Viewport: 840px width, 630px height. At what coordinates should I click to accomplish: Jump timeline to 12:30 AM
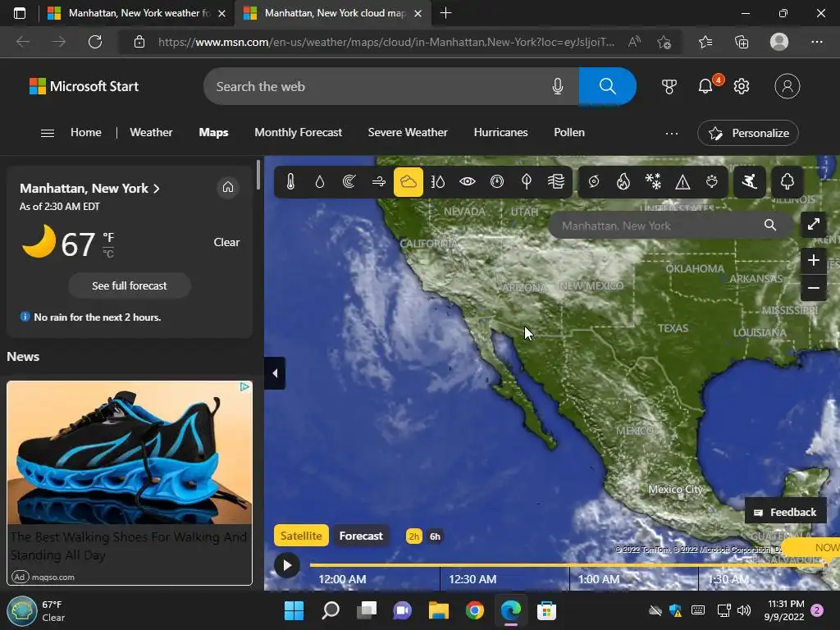(472, 579)
